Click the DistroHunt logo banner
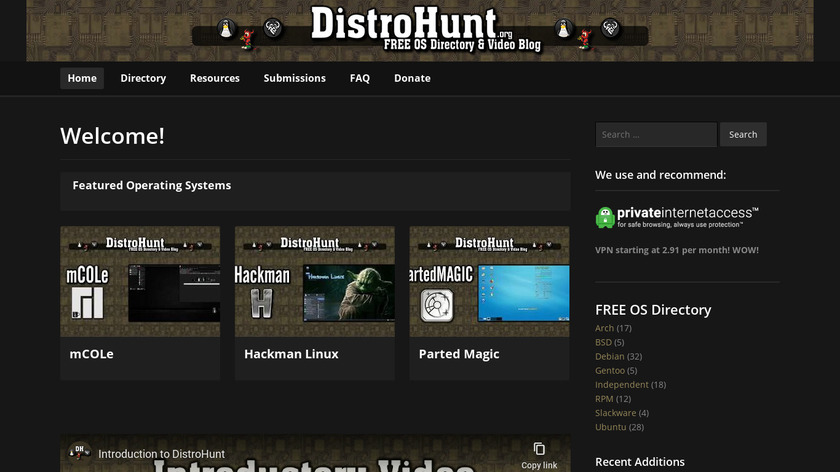 [420, 30]
